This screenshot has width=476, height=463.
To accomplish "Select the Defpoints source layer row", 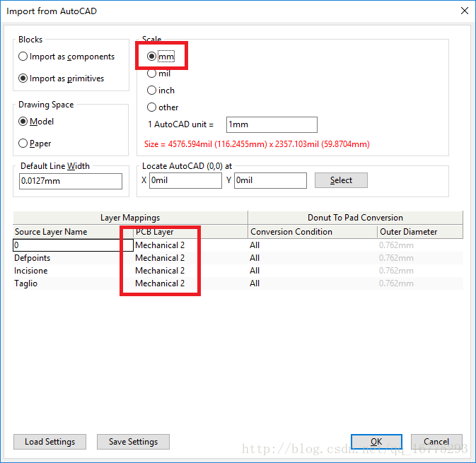I will point(73,258).
